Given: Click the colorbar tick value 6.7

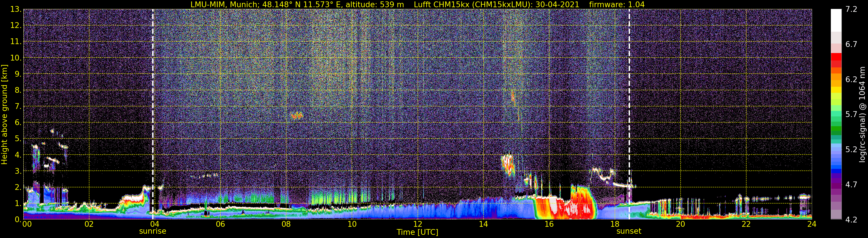Looking at the screenshot, I should click(x=851, y=44).
